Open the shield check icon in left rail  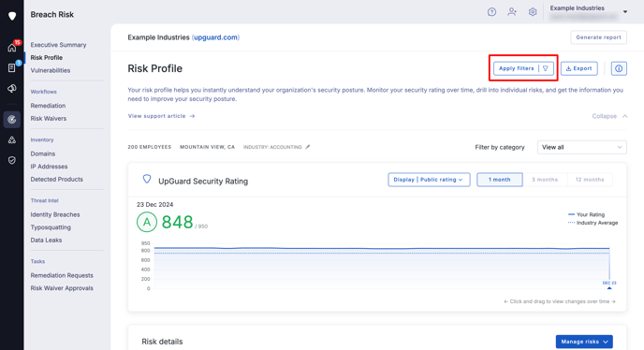[12, 160]
